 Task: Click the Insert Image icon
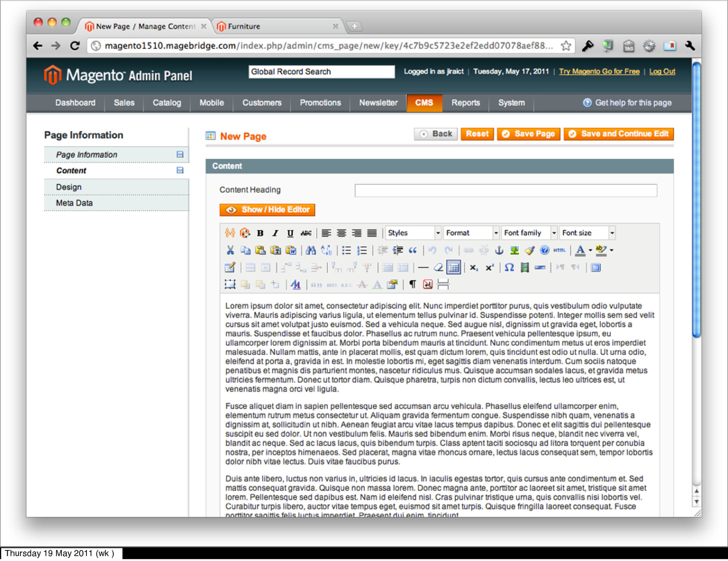click(514, 250)
